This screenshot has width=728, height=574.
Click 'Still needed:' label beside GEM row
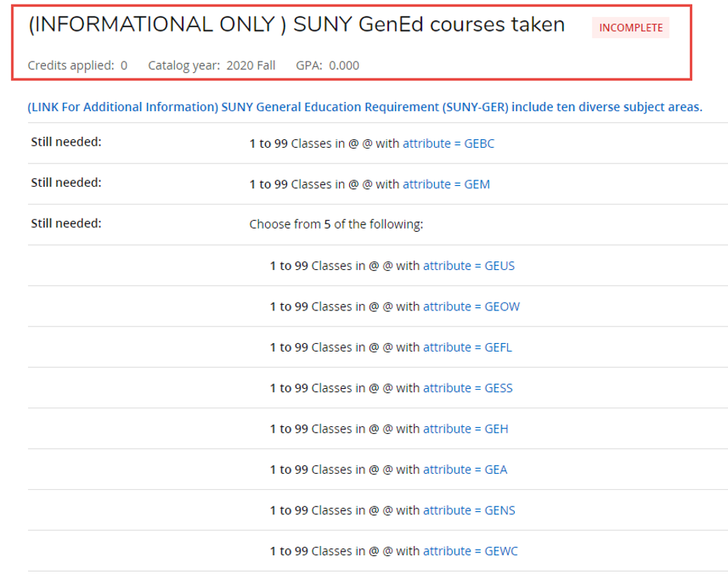[66, 183]
